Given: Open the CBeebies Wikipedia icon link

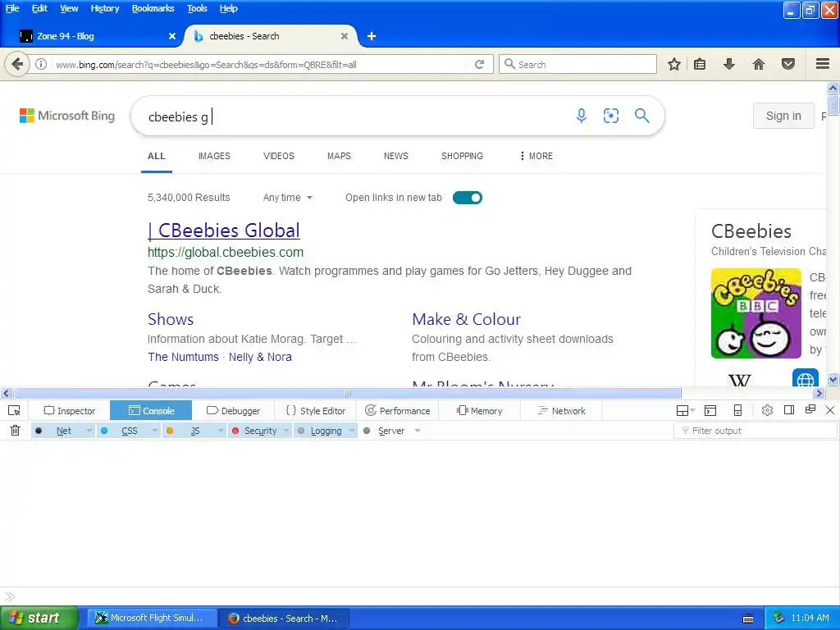Looking at the screenshot, I should tap(740, 379).
